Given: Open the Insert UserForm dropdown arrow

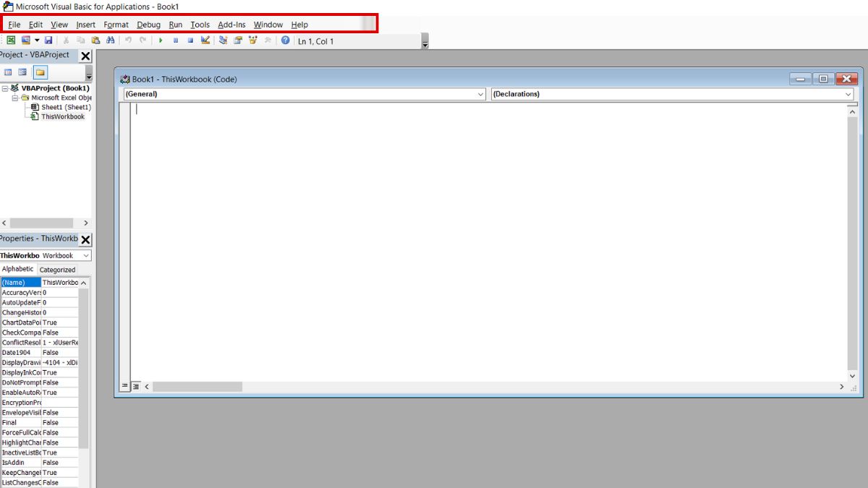Looking at the screenshot, I should pos(37,40).
